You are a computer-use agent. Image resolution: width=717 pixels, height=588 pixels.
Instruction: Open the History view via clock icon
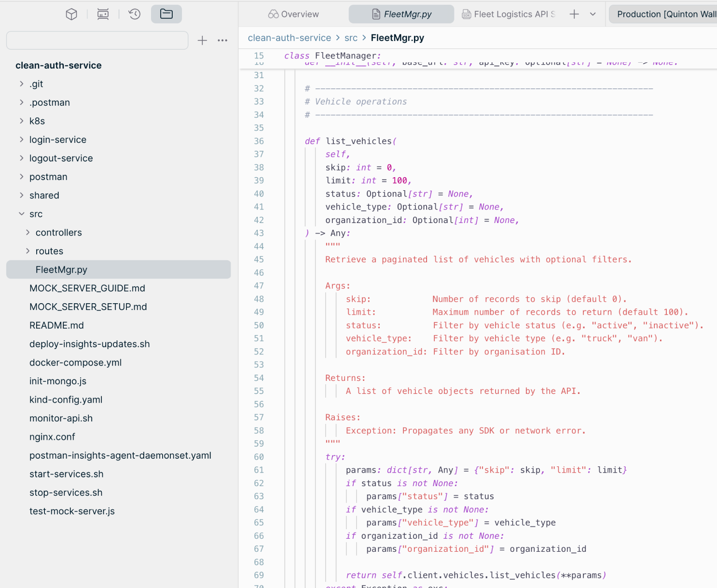(134, 14)
